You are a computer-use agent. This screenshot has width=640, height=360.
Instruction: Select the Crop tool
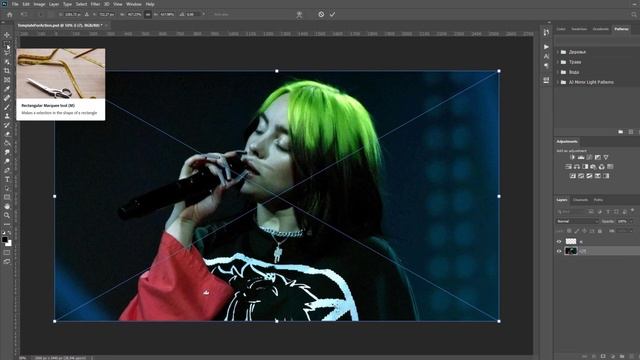coord(7,71)
